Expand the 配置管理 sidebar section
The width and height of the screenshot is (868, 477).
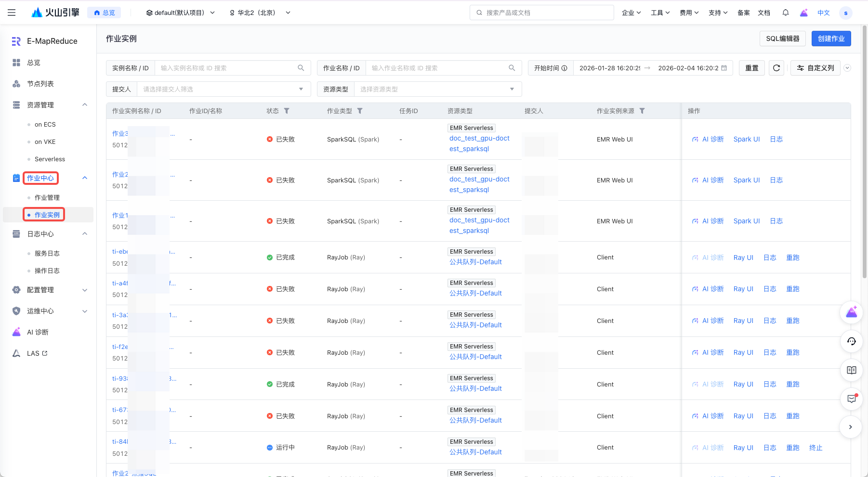[x=85, y=290]
